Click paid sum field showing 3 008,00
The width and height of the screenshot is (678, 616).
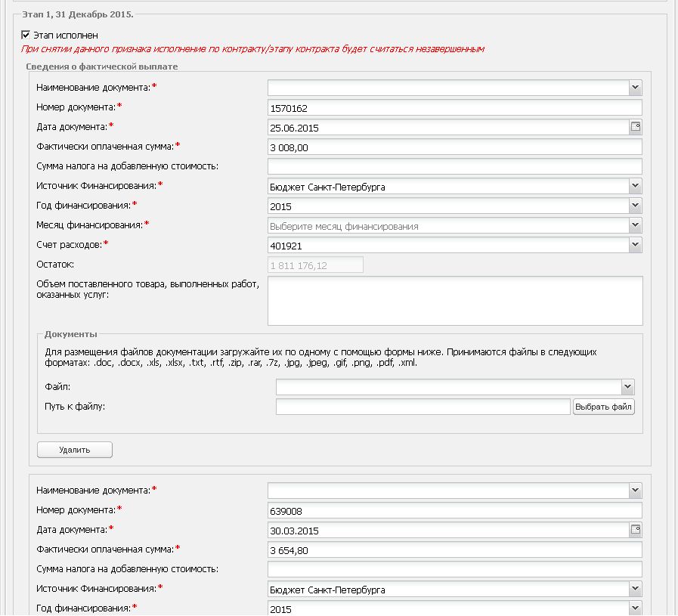[x=455, y=147]
